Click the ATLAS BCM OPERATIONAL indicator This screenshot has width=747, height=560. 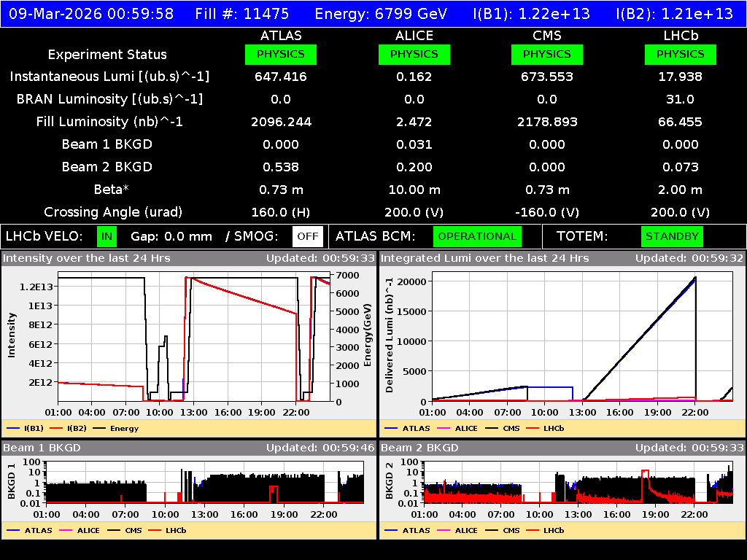pos(477,236)
